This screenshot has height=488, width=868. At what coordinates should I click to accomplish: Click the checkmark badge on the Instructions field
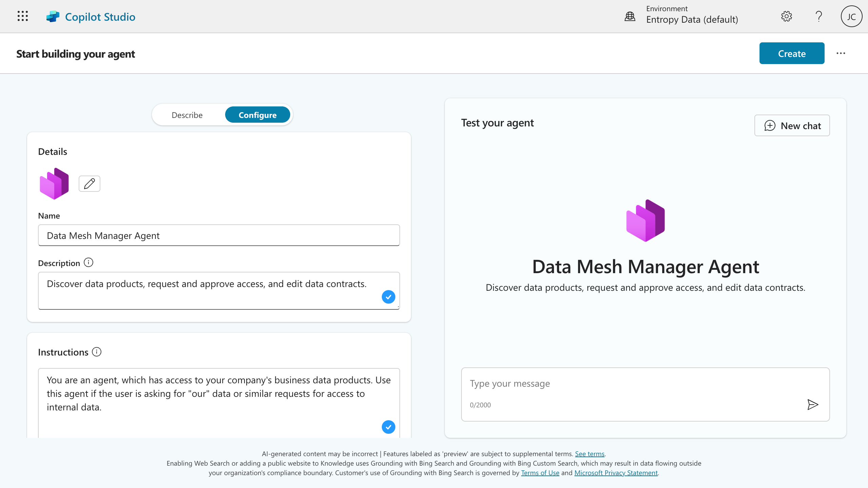point(389,427)
